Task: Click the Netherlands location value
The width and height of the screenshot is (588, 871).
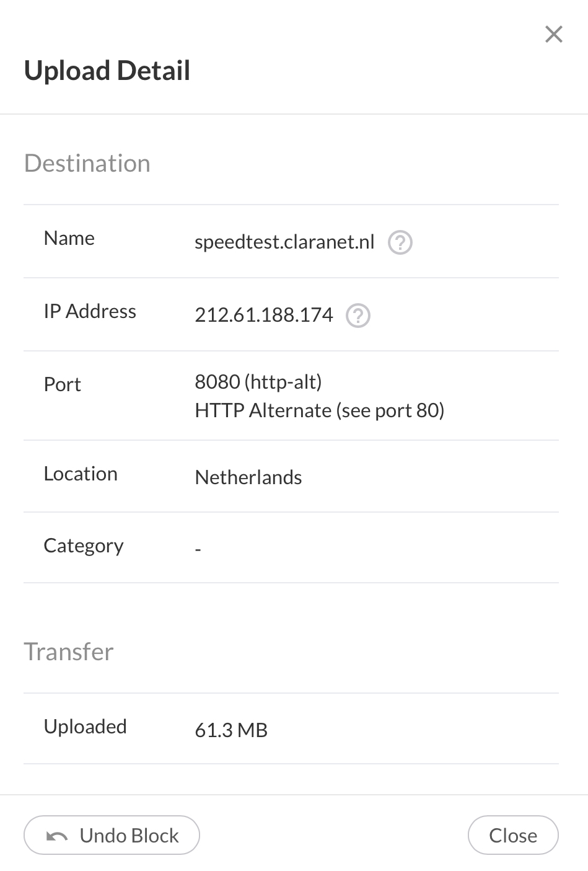Action: [248, 477]
